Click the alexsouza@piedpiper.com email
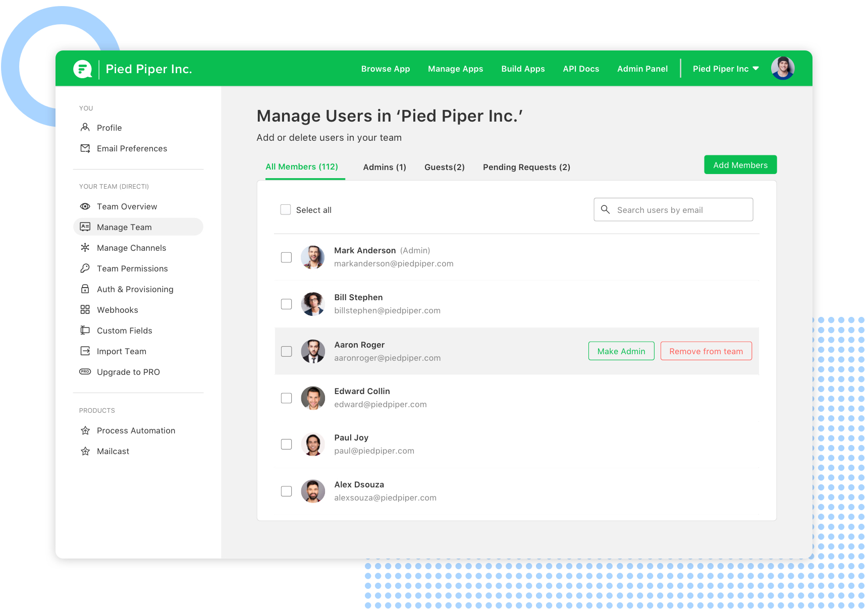Image resolution: width=868 pixels, height=609 pixels. click(385, 497)
